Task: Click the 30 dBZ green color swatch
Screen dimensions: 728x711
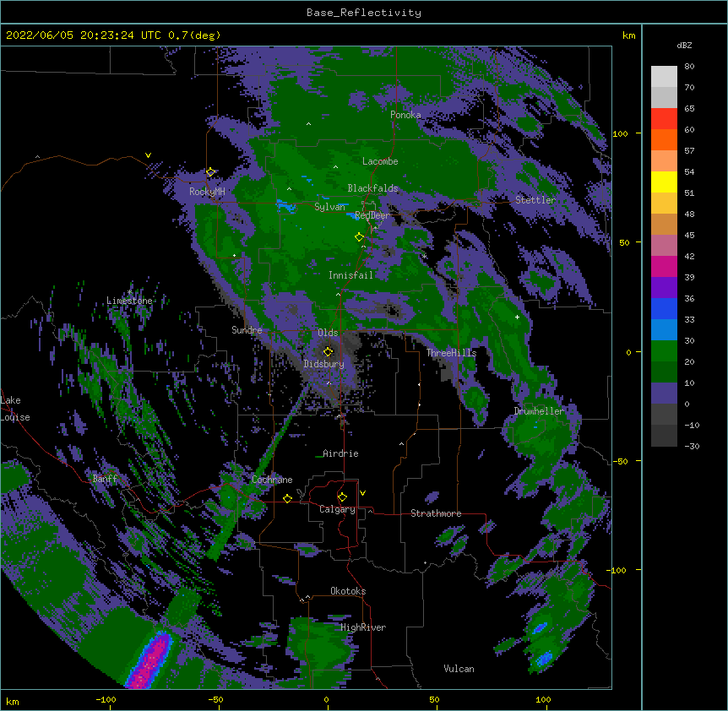Action: click(x=664, y=351)
